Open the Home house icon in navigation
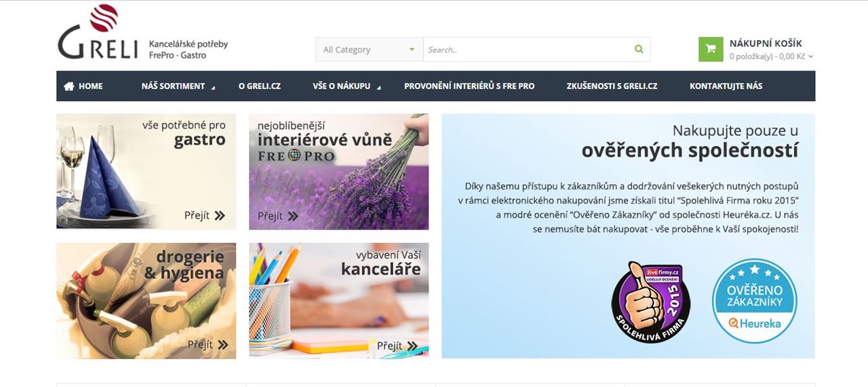This screenshot has height=387, width=868. [x=68, y=86]
